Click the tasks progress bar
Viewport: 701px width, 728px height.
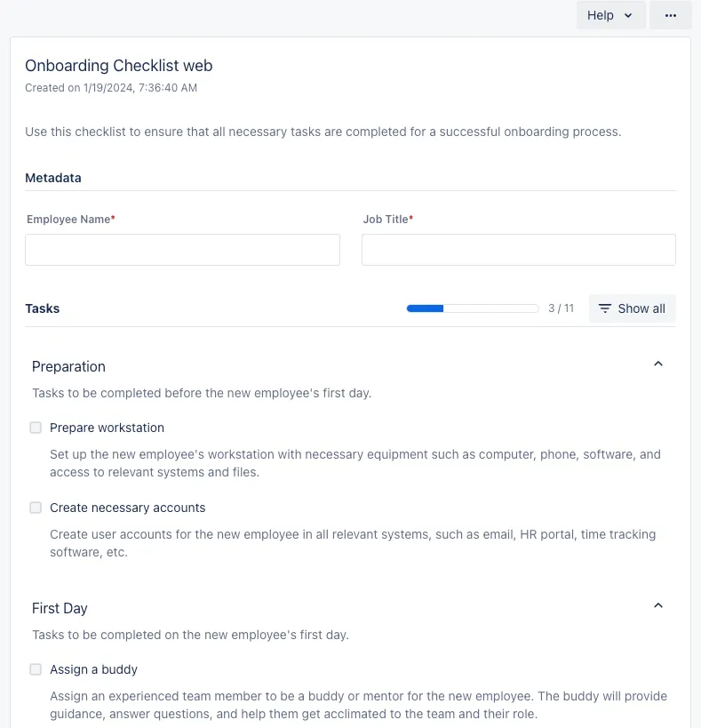473,308
